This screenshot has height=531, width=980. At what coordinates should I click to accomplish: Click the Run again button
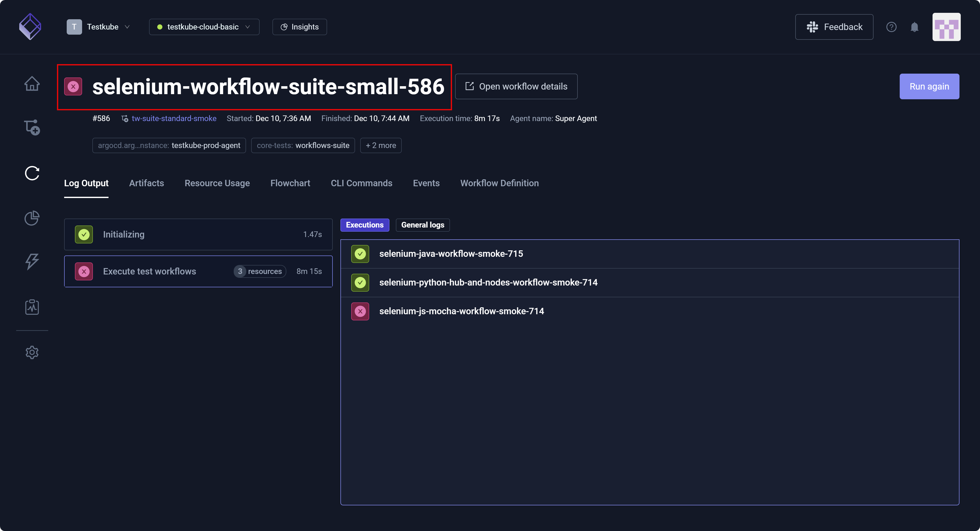pos(929,86)
